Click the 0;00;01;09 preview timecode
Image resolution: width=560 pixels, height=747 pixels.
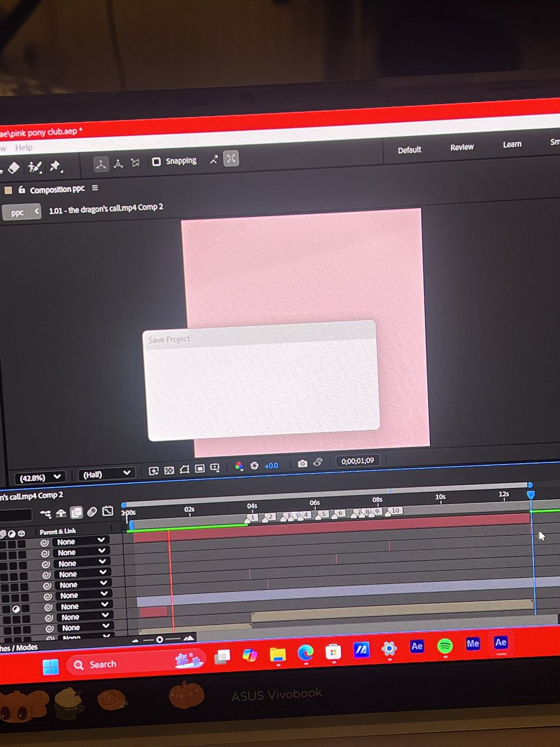358,461
